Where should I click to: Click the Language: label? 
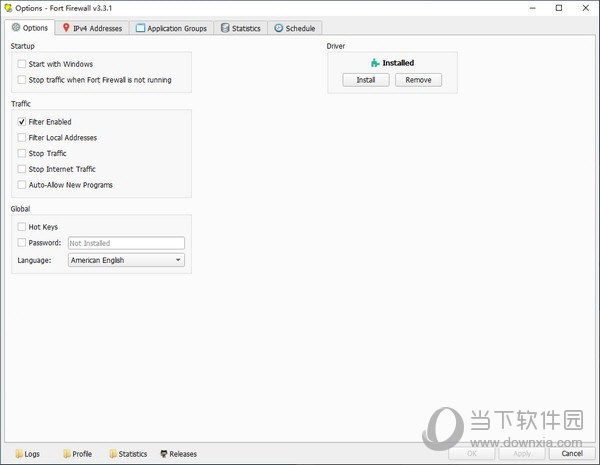click(34, 260)
